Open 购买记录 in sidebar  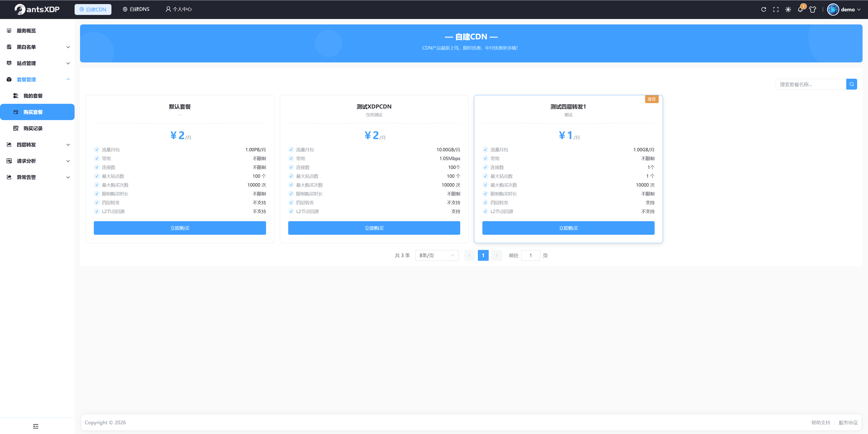[x=37, y=128]
